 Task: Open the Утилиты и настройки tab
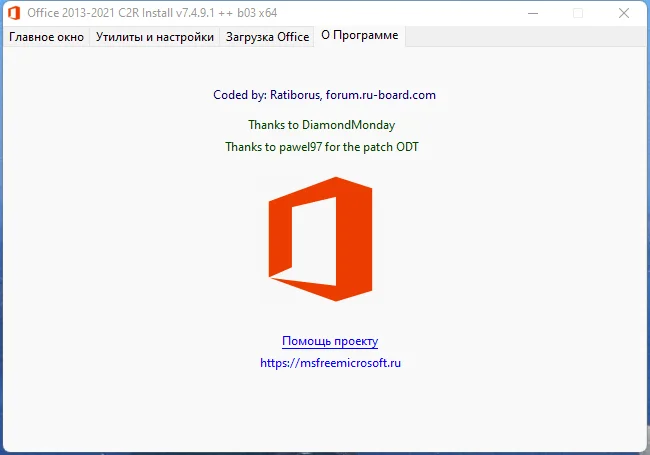(x=155, y=37)
